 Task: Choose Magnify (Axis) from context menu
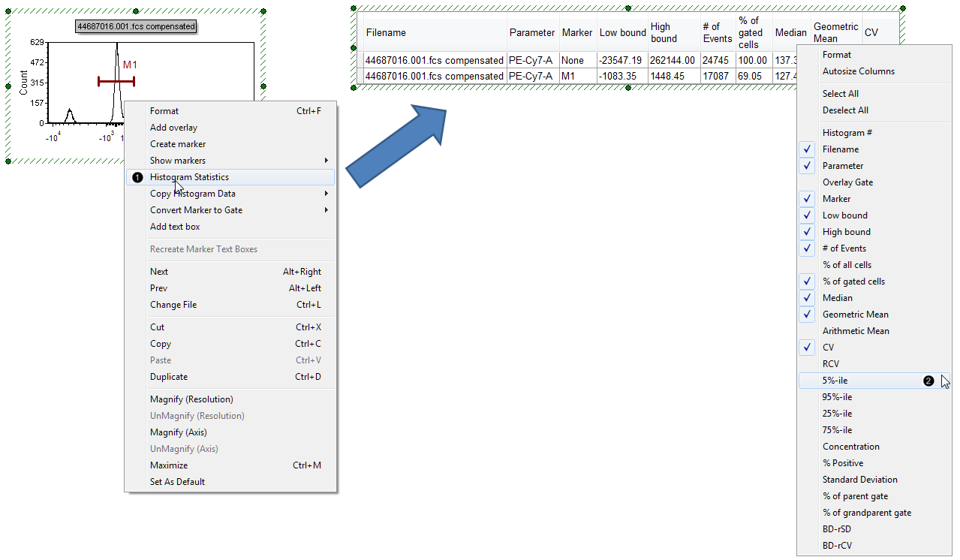point(179,432)
